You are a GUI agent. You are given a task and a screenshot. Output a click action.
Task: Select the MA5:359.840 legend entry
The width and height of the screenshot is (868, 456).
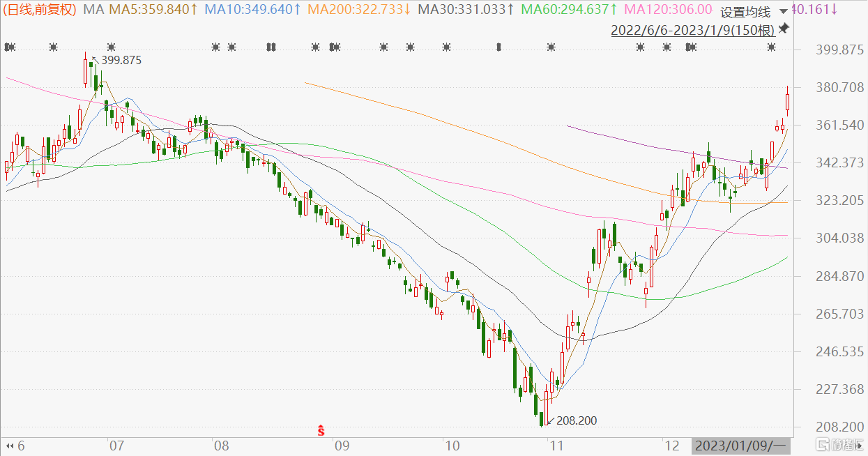point(152,10)
